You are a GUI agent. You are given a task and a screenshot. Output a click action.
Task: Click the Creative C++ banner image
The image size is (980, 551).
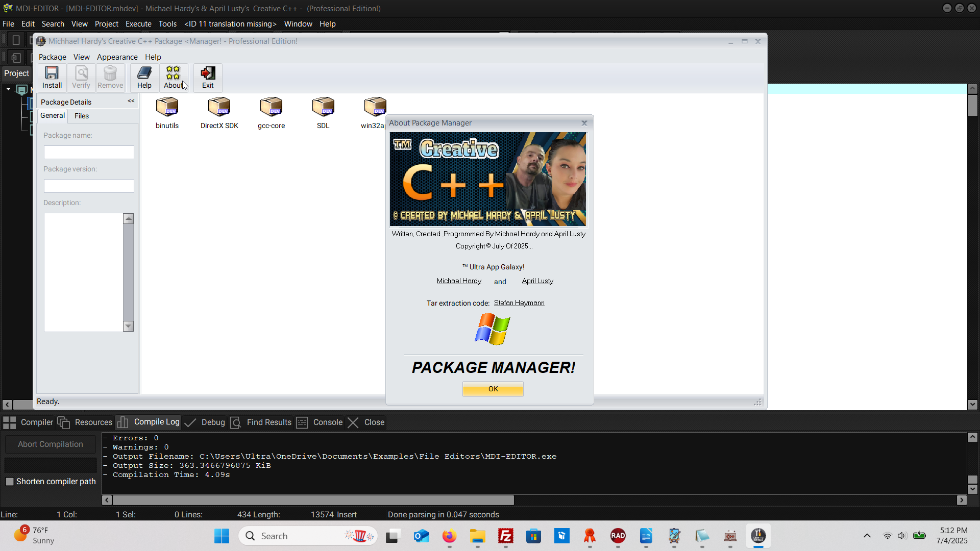click(x=488, y=179)
